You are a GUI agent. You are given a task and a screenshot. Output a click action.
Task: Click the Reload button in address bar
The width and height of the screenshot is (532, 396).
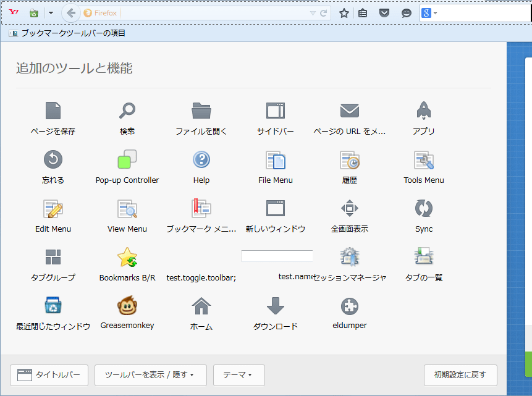point(324,13)
